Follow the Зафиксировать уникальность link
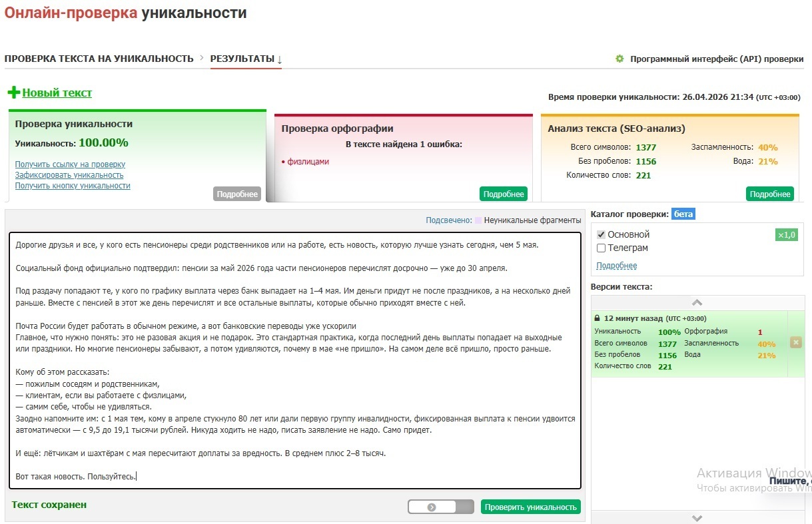Image resolution: width=812 pixels, height=524 pixels. 69,175
